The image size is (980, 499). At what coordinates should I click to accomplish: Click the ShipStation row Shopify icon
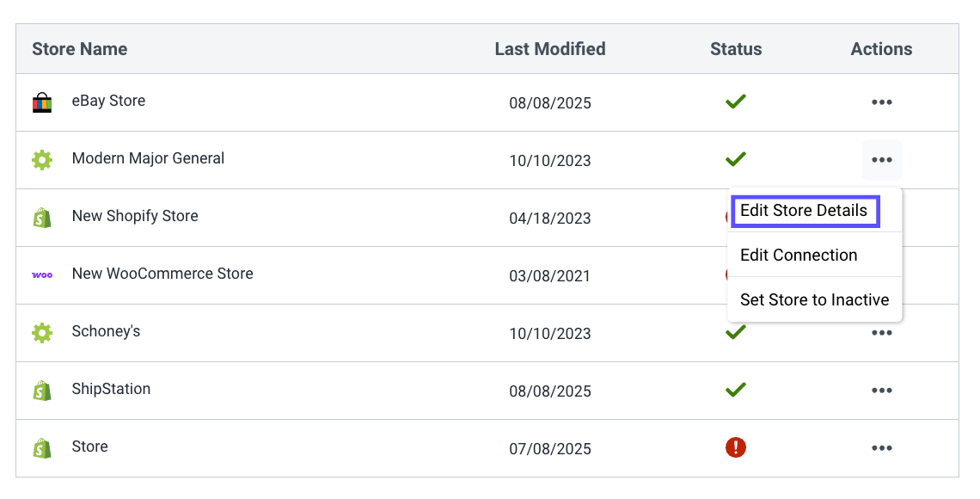pos(42,391)
